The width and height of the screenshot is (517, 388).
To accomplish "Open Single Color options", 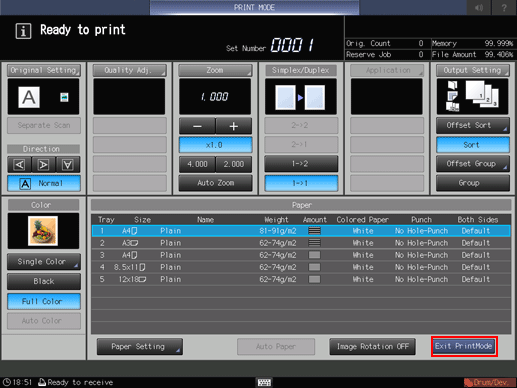I will tap(44, 262).
